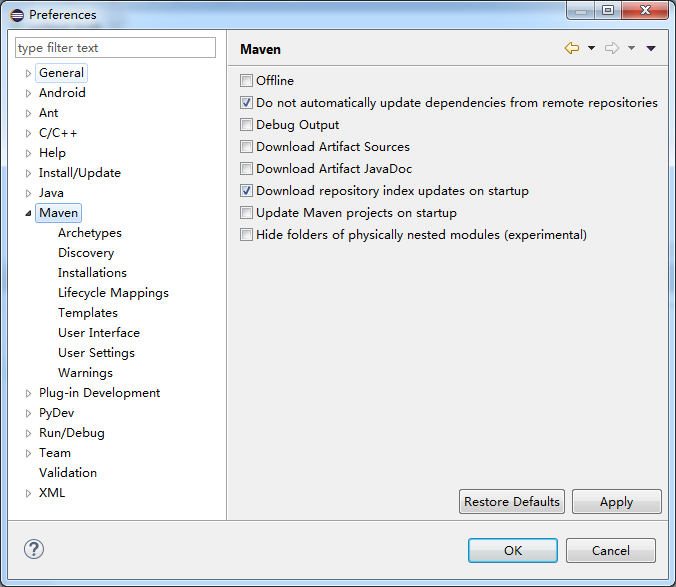Click the back navigation arrow icon
Viewport: 676px width, 587px height.
(x=572, y=48)
